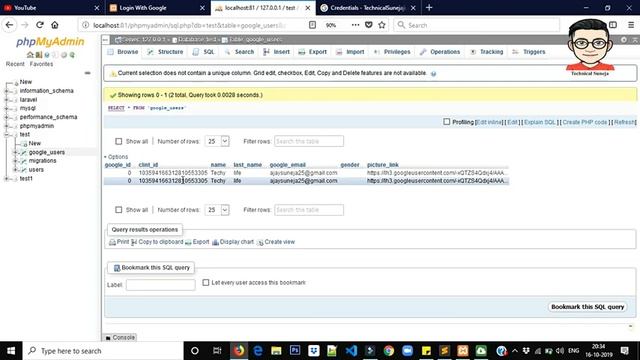Open Firefox hamburger menu
The height and width of the screenshot is (360, 640).
point(631,25)
